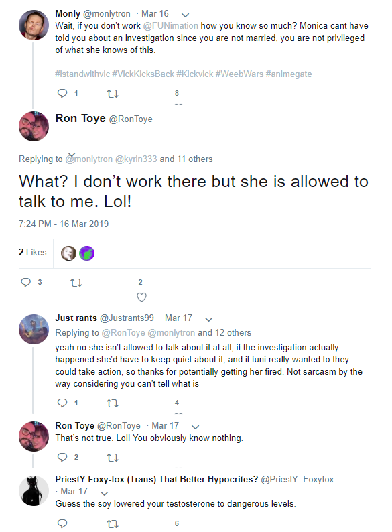
Task: Like the main Ron Toye tweet
Action: click(x=141, y=297)
